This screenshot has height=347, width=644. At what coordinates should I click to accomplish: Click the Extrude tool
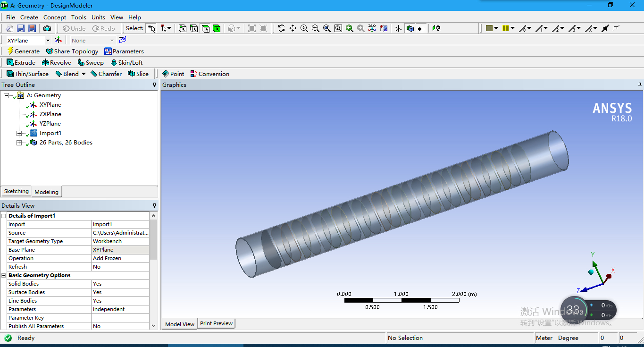coord(21,62)
